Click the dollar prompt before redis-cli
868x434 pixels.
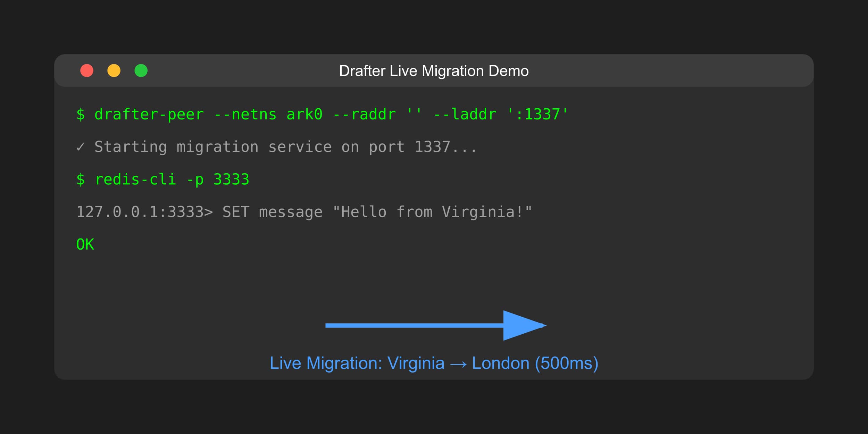pyautogui.click(x=81, y=180)
